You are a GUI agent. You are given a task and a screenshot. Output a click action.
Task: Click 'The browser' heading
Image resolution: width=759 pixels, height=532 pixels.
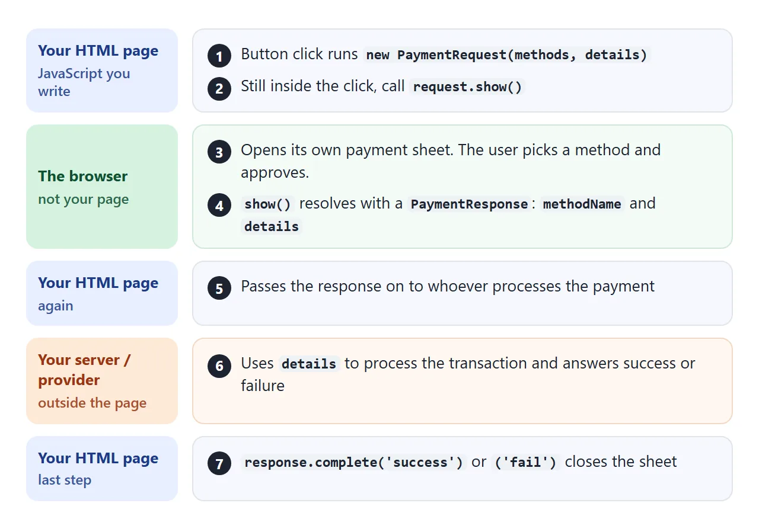tap(83, 176)
